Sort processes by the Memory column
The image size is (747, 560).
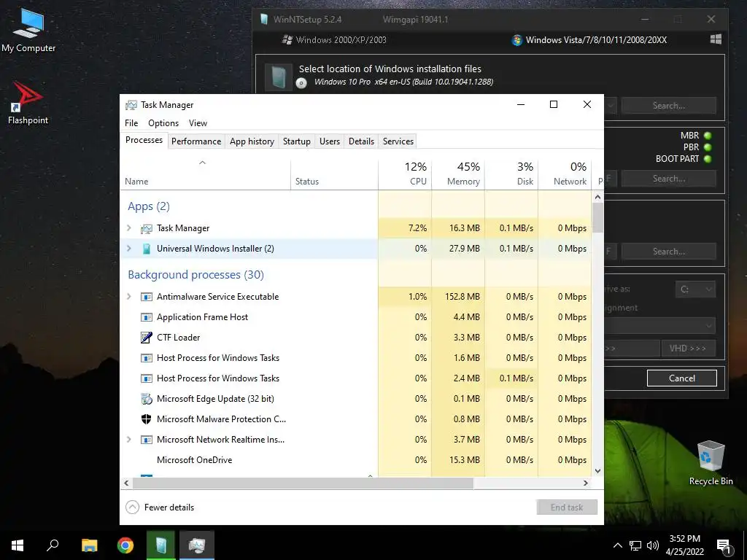tap(458, 174)
